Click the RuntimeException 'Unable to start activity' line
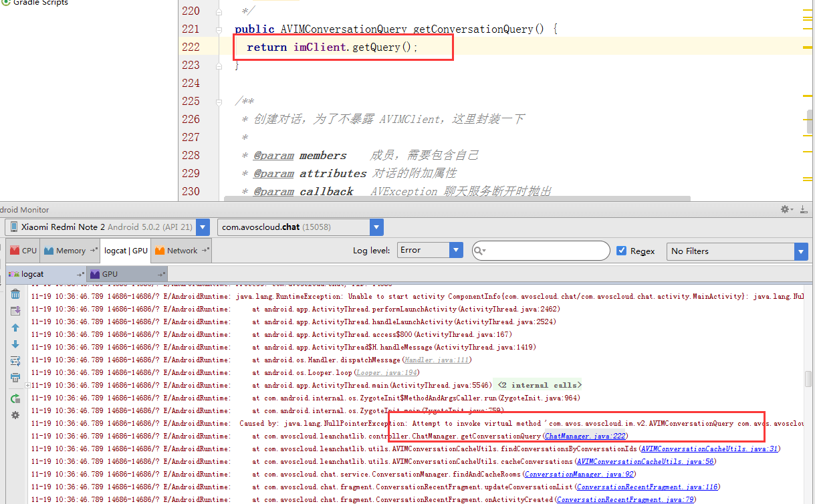Screen dimensions: 815x504 pyautogui.click(x=418, y=297)
